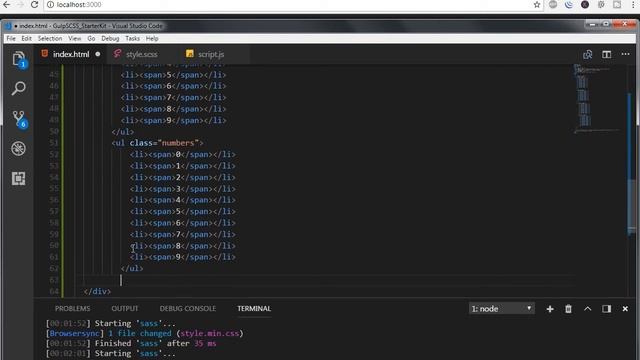The width and height of the screenshot is (640, 360).
Task: Open the Tasks menu
Action: tap(132, 38)
